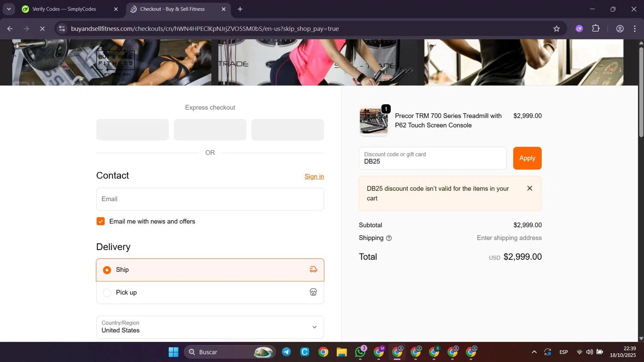
Task: Open the volume speaker icon
Action: (589, 352)
